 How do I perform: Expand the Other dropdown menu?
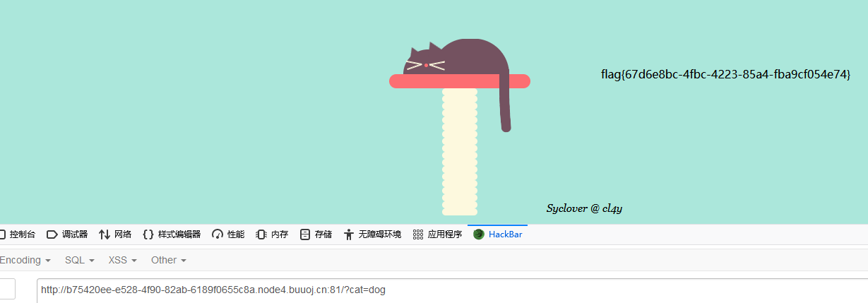click(x=169, y=260)
